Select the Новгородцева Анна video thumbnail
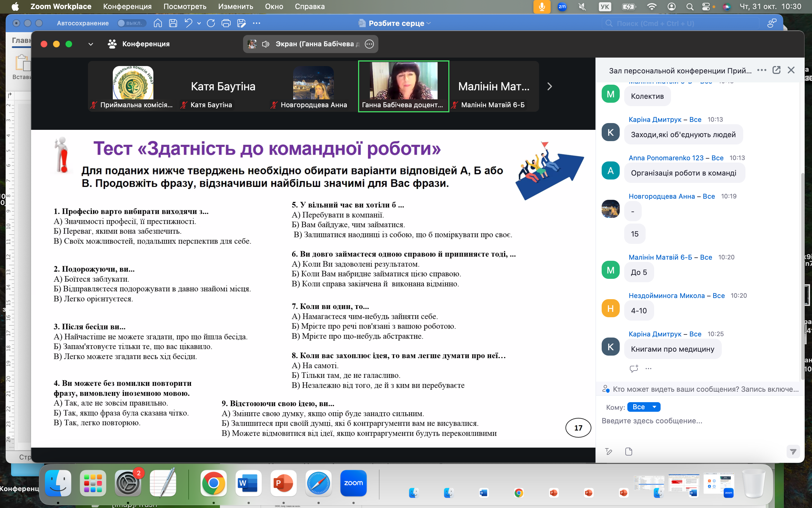 (314, 86)
